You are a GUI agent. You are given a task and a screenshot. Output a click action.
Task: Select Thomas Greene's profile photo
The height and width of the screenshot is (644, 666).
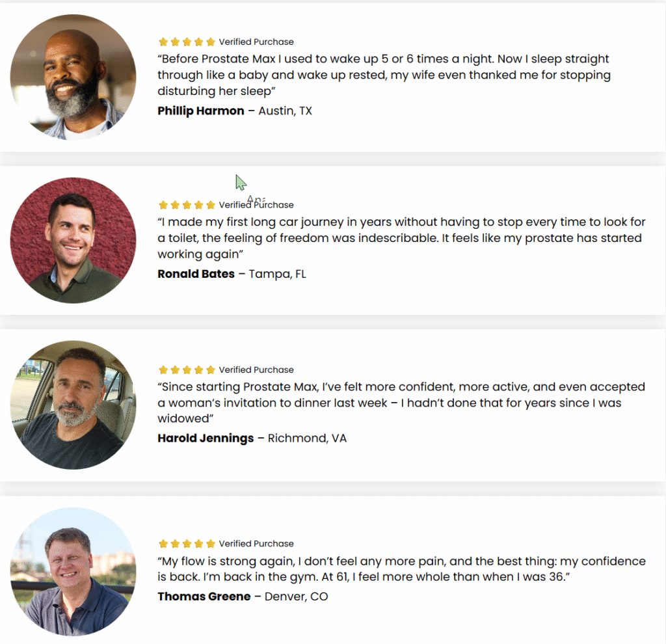pyautogui.click(x=73, y=572)
